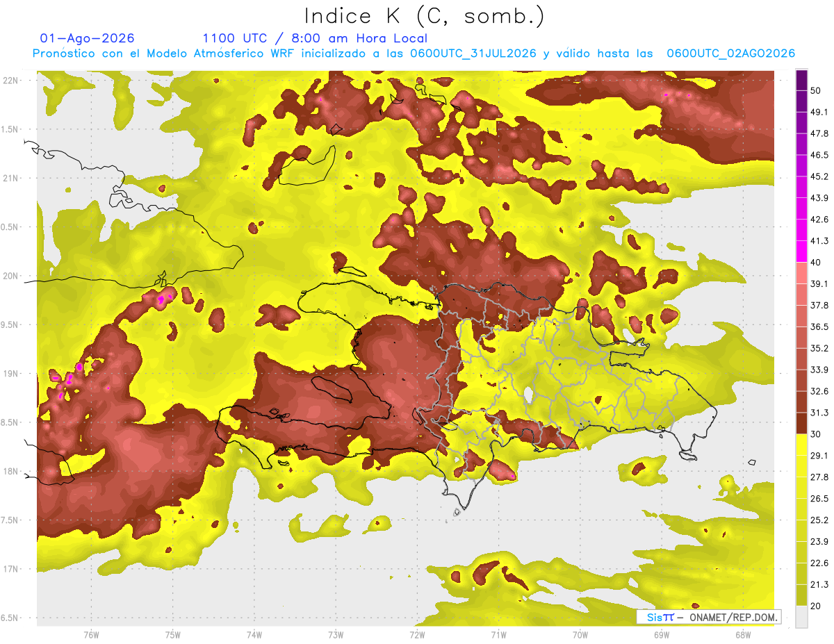Click colorbar value "33.9"
This screenshot has width=834, height=644.
coord(819,370)
